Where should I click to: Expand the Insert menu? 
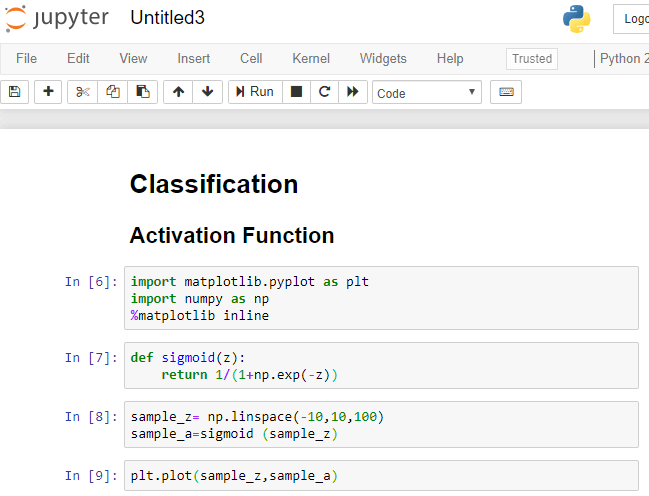(194, 59)
